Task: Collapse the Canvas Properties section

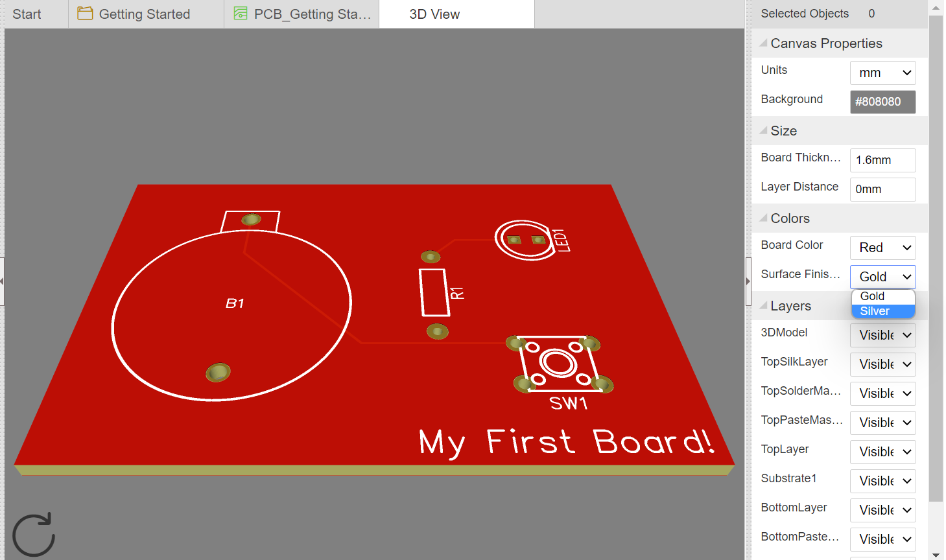Action: (764, 43)
